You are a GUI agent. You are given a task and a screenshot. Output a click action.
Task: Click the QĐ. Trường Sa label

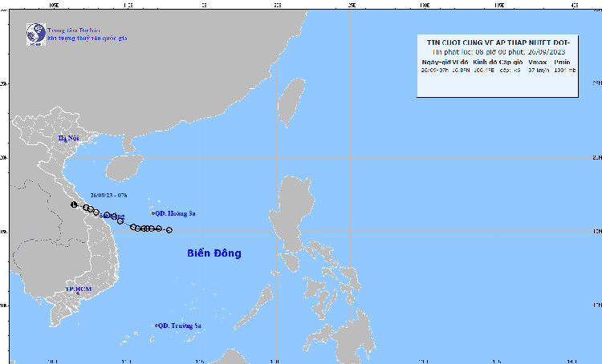click(x=180, y=326)
